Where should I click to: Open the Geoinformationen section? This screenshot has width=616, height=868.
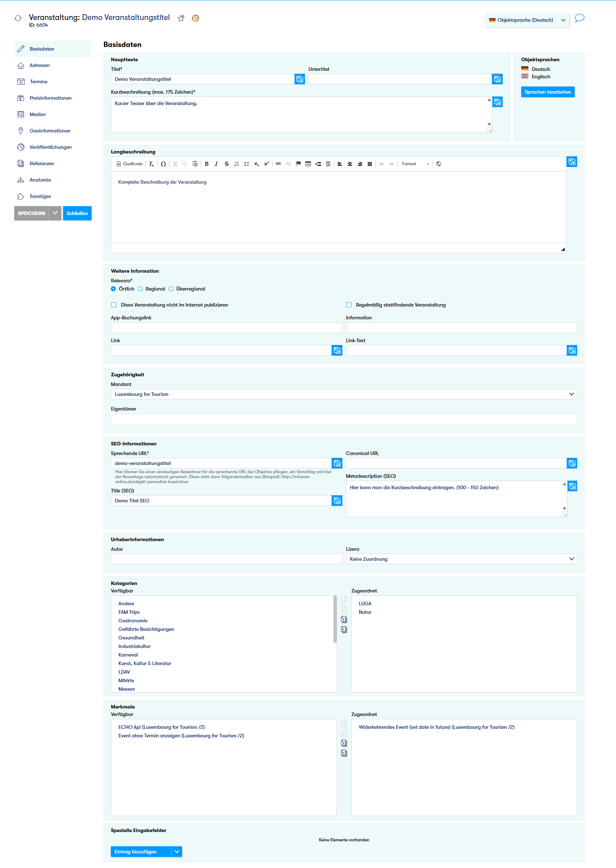pyautogui.click(x=53, y=131)
